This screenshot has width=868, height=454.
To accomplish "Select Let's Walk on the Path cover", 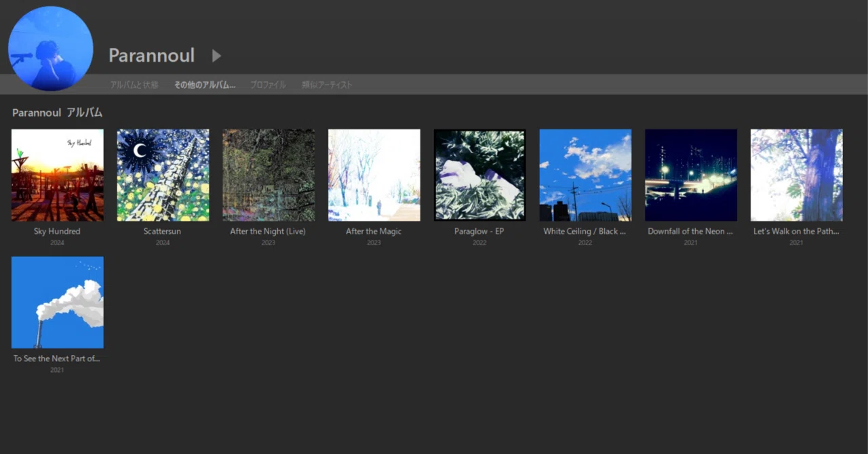I will click(797, 175).
